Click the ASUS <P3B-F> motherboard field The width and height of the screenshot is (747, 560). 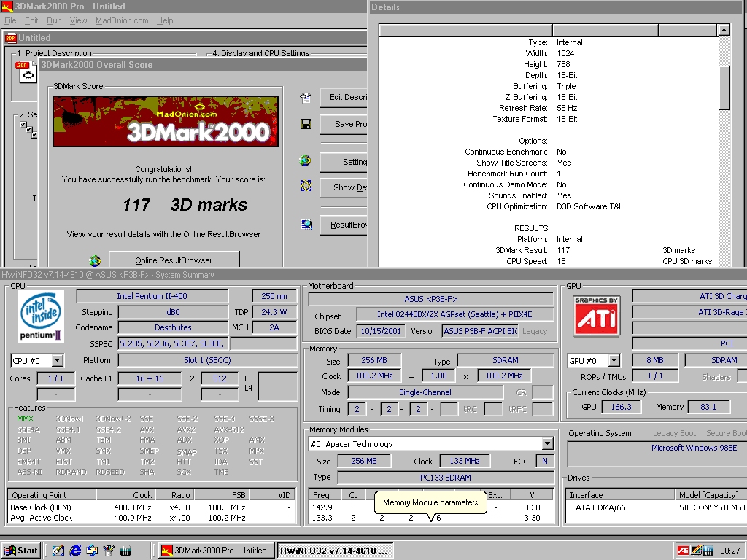(430, 299)
